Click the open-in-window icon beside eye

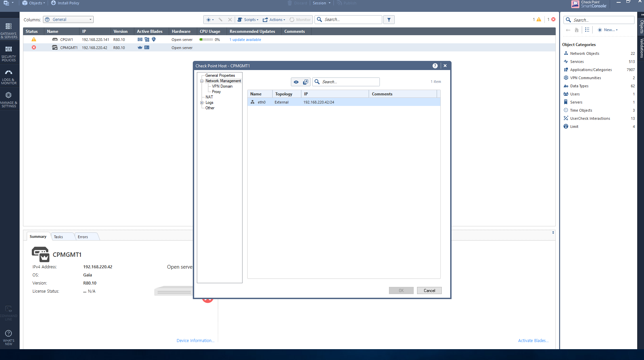pos(305,82)
